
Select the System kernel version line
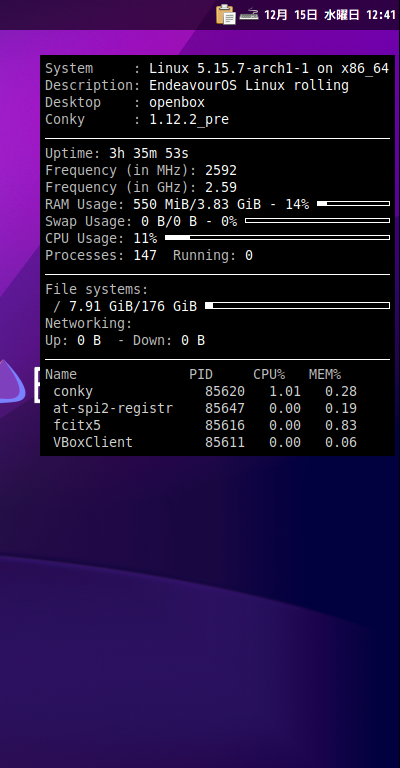tap(217, 68)
